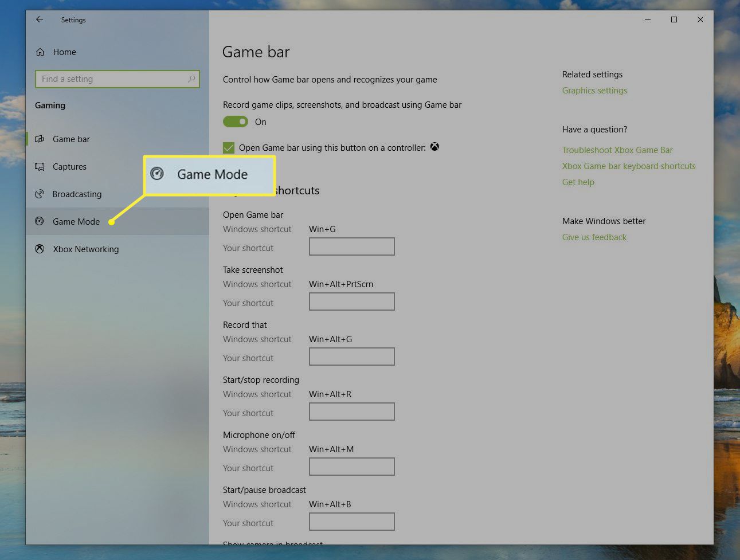The width and height of the screenshot is (740, 560).
Task: Click the Get help link
Action: (578, 182)
